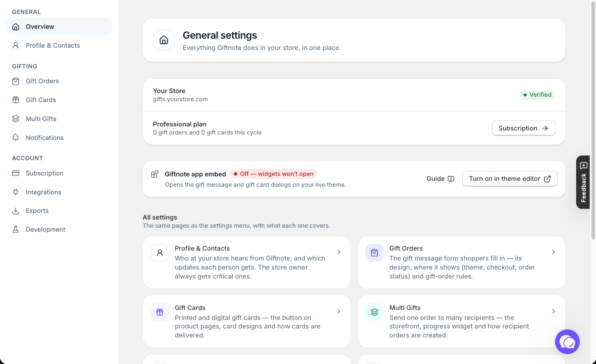Click the GIFTING section label in sidebar
This screenshot has height=364, width=596.
(25, 66)
